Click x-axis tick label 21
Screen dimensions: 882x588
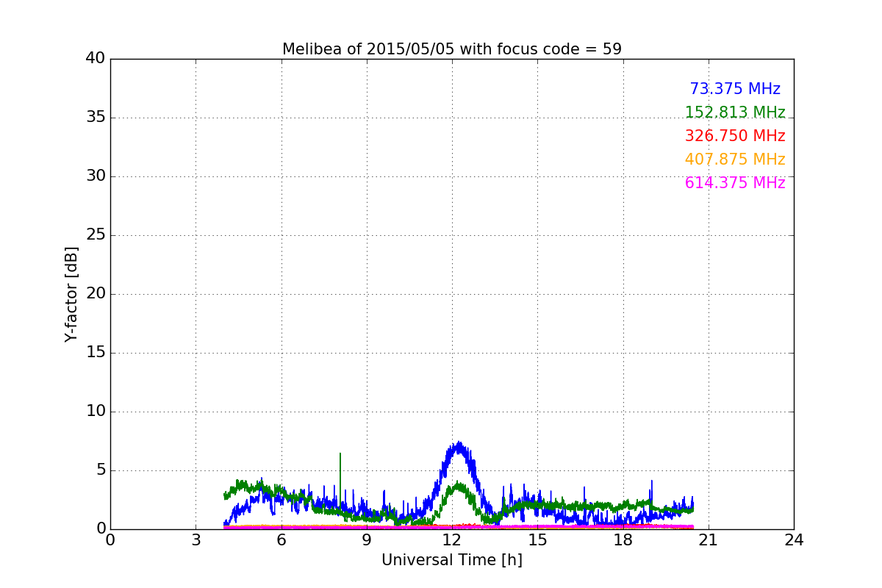coord(709,539)
